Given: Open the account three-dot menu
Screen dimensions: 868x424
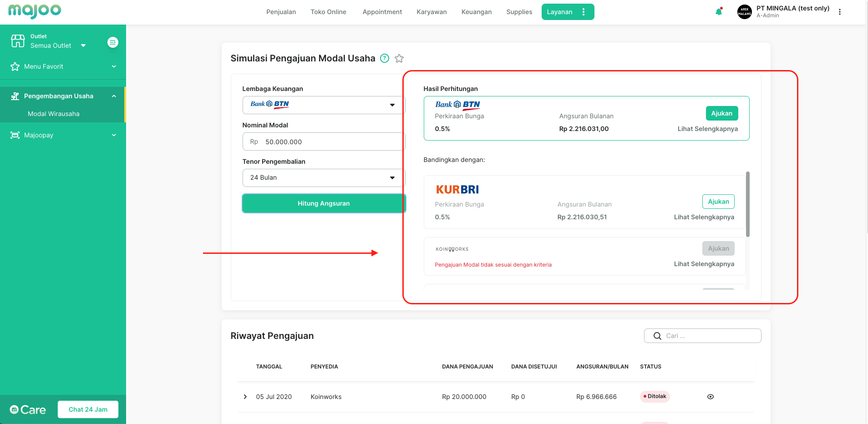Looking at the screenshot, I should 840,12.
